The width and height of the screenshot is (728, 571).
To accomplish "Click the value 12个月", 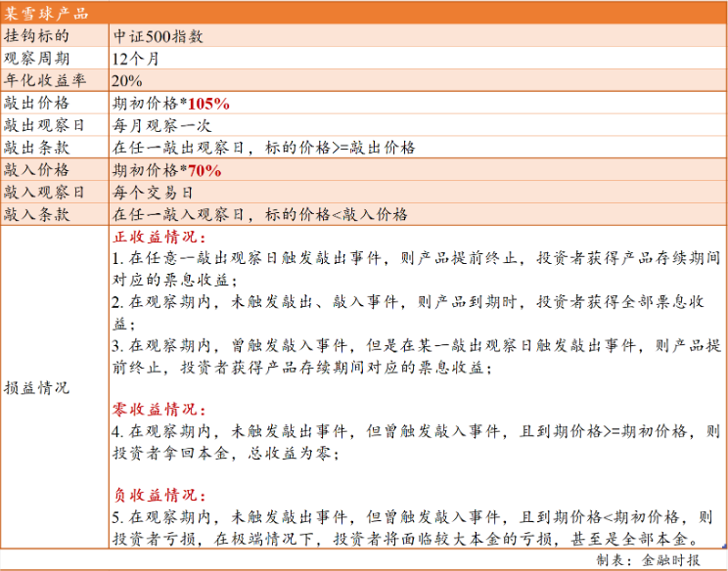I will pos(136,59).
